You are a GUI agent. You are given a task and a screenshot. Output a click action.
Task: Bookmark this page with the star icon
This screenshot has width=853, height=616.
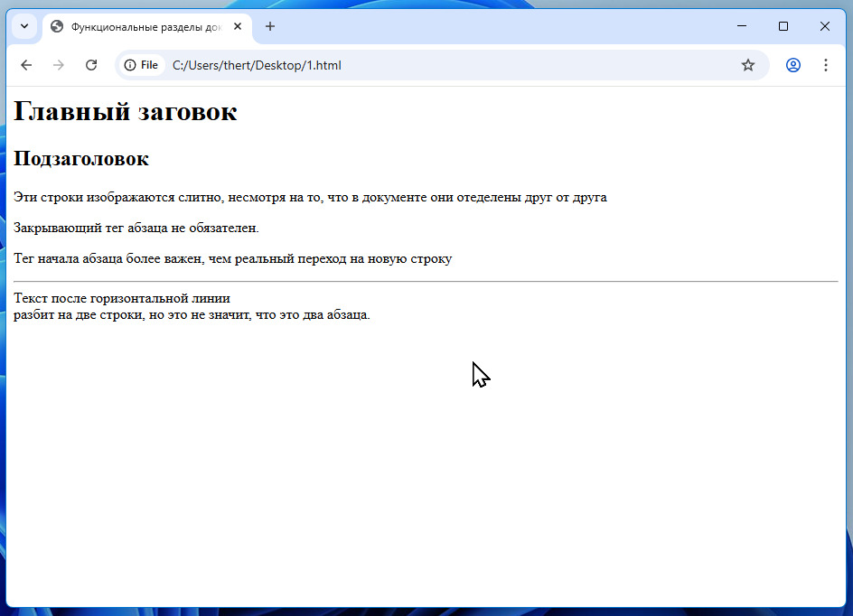tap(748, 65)
